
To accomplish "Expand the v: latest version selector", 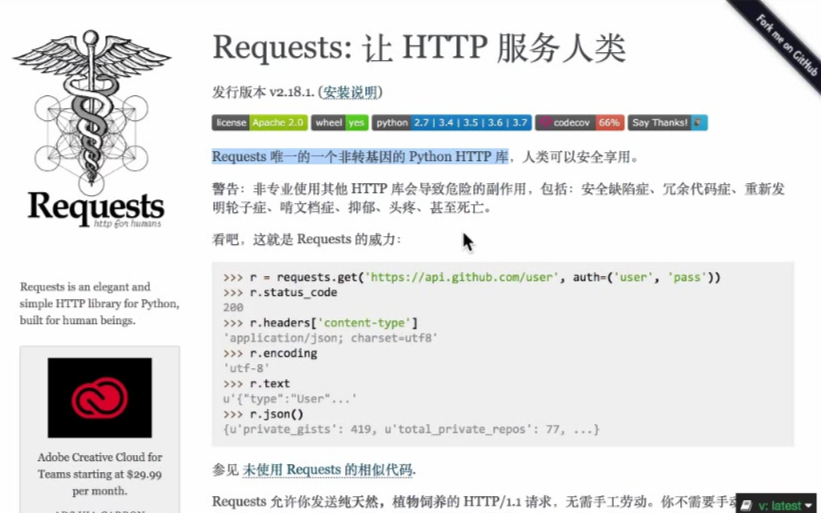I will coord(776,505).
